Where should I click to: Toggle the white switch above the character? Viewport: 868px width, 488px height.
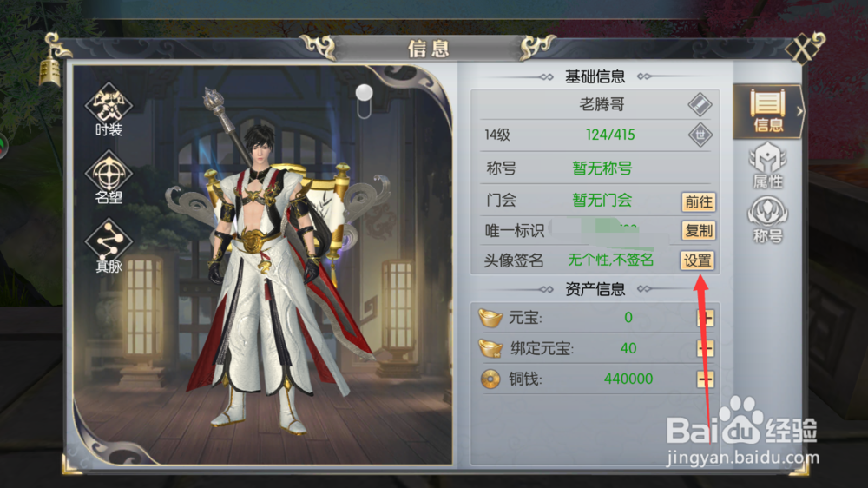tap(364, 102)
